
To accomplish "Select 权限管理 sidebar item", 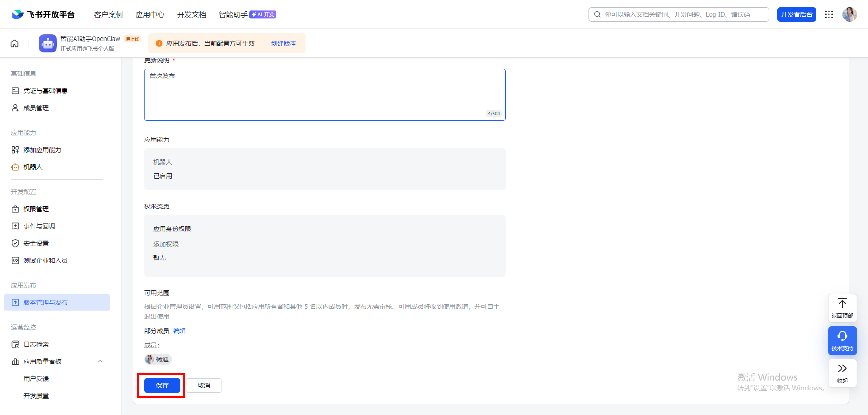I will [x=36, y=209].
